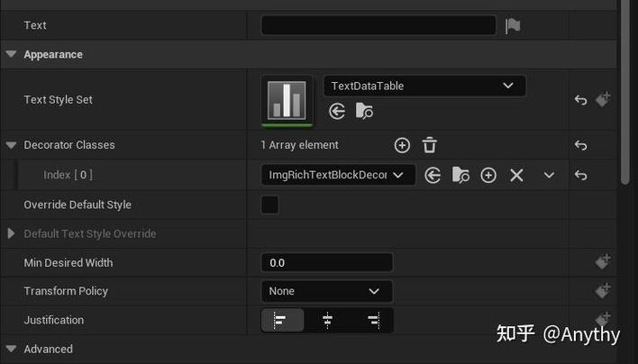Click the 'Index [ 0 ]' label
The height and width of the screenshot is (364, 638).
pyautogui.click(x=68, y=175)
